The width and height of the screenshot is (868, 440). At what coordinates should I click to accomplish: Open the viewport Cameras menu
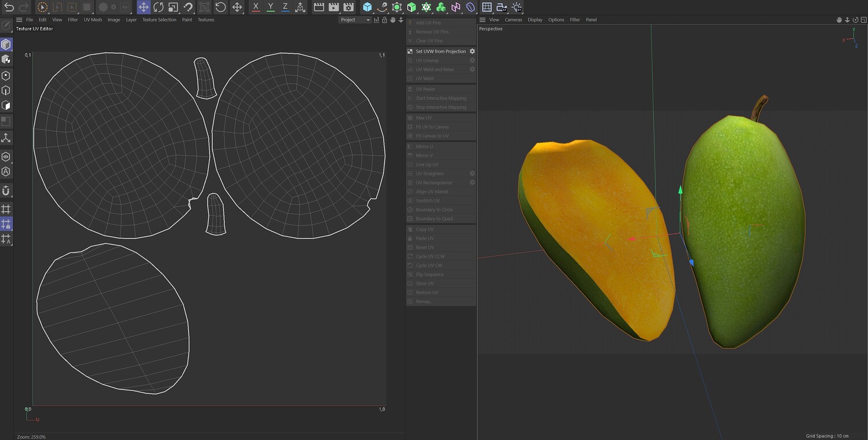click(513, 20)
